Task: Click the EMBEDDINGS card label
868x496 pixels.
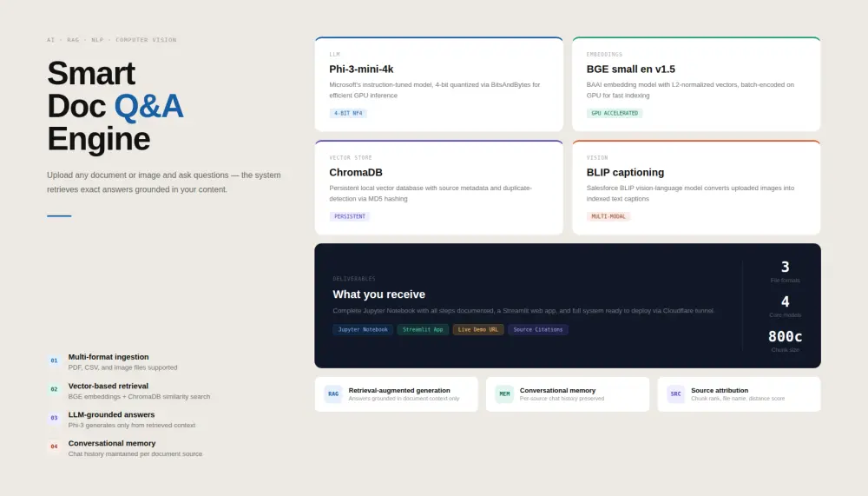Action: [604, 55]
